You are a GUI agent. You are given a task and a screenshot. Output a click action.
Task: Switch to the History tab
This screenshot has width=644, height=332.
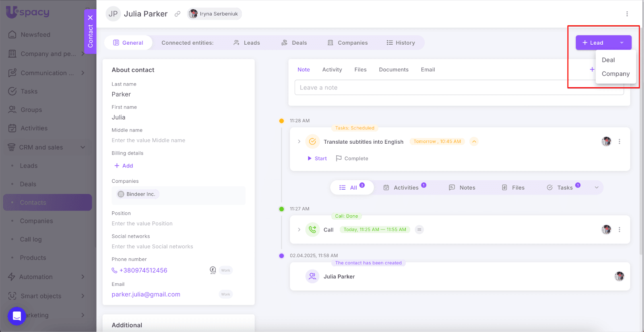[400, 43]
